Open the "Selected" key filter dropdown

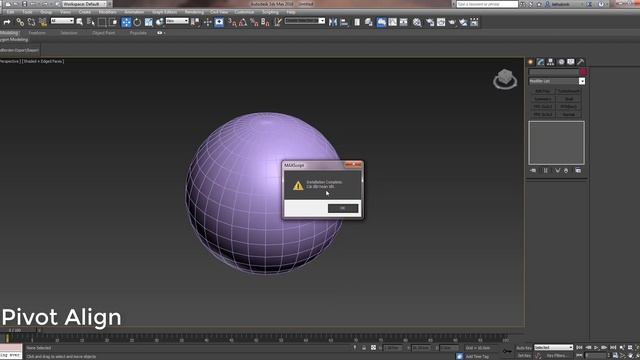[x=553, y=348]
